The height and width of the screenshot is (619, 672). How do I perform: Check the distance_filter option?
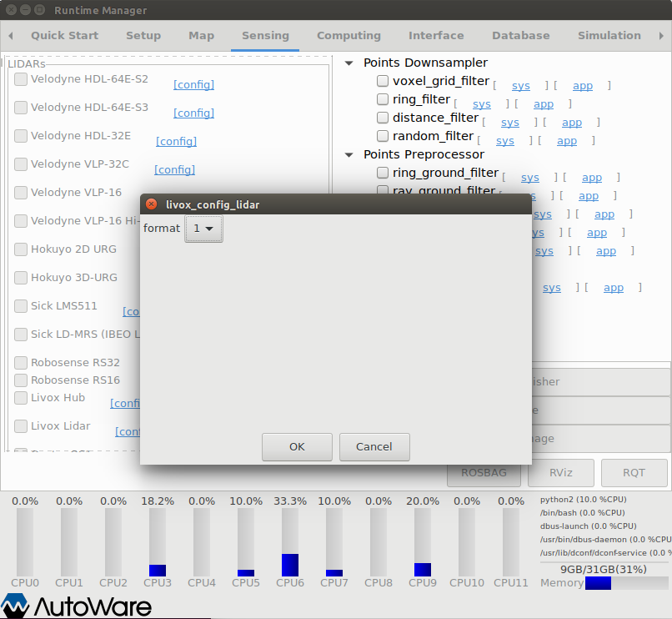(x=383, y=118)
